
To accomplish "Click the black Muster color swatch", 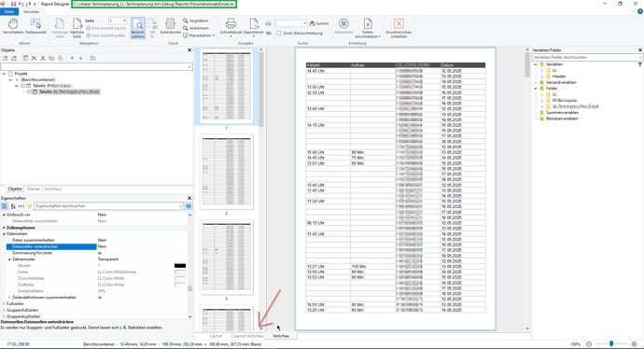I will click(x=180, y=266).
